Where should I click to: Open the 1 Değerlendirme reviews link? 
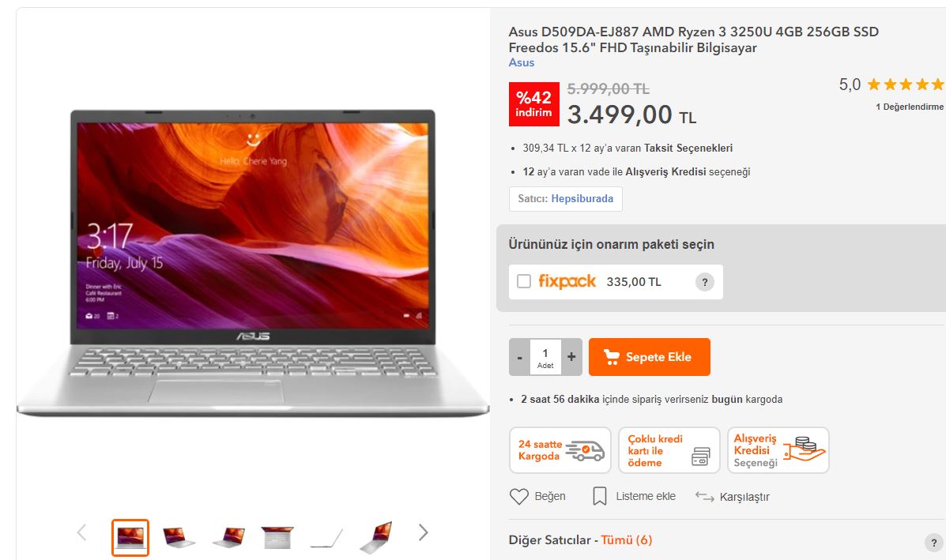coord(909,107)
